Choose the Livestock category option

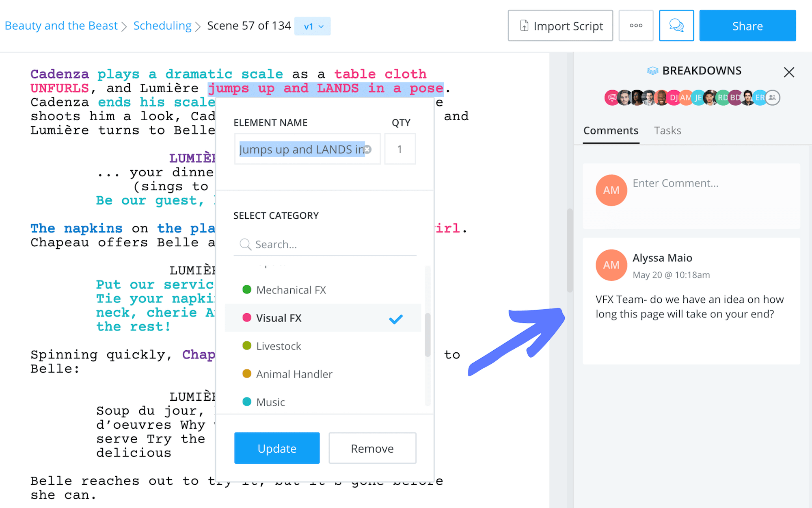279,346
